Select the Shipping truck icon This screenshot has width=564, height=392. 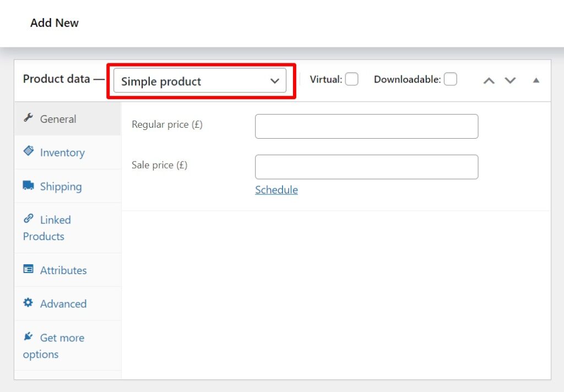click(x=29, y=186)
